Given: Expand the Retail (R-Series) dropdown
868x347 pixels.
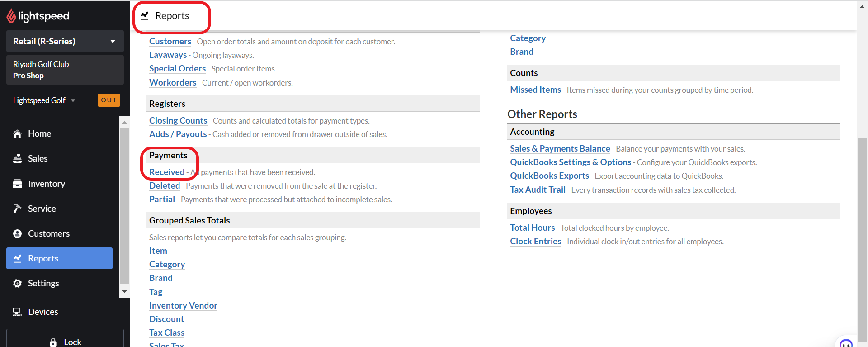Looking at the screenshot, I should click(x=65, y=41).
